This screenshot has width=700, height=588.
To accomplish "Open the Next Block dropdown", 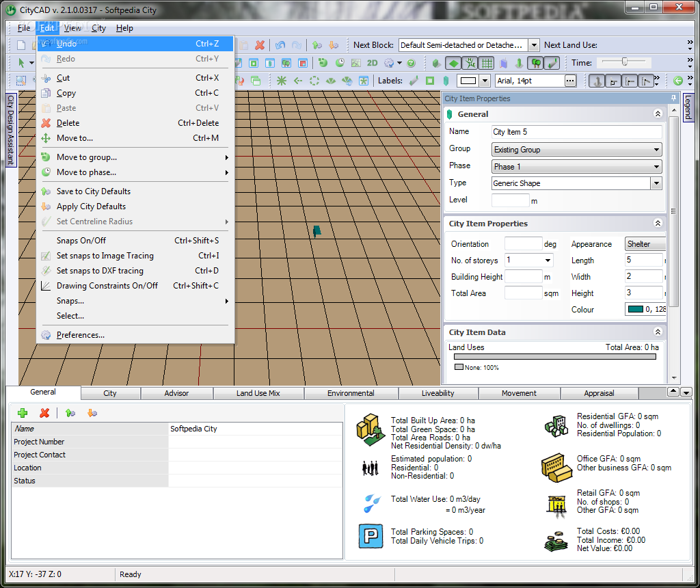I will click(x=533, y=45).
